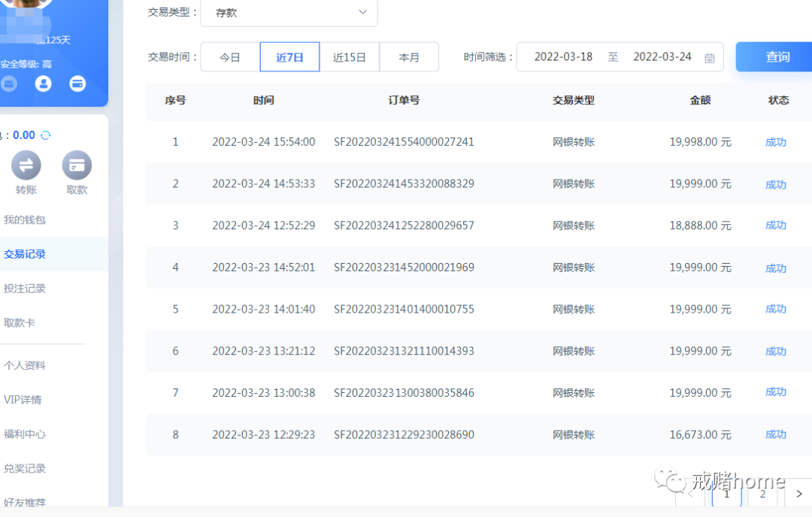812x517 pixels.
Task: Click 成功 status for 18,888.00 元 row
Action: pyautogui.click(x=776, y=225)
